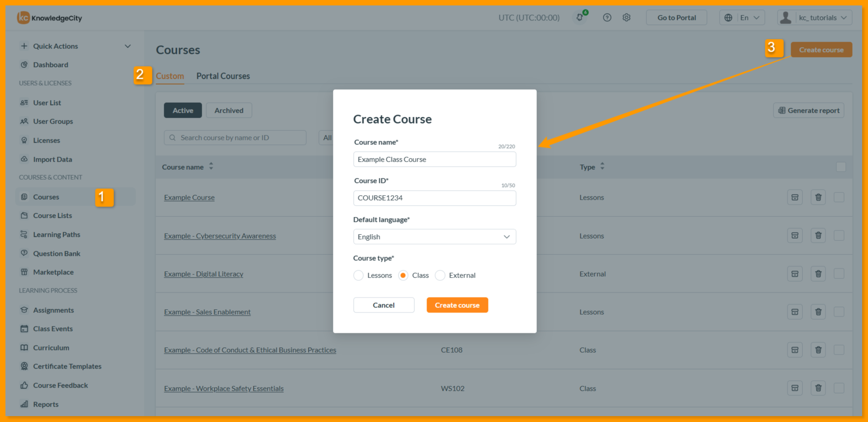Open Marketplace in sidebar
The width and height of the screenshot is (868, 422).
[53, 272]
